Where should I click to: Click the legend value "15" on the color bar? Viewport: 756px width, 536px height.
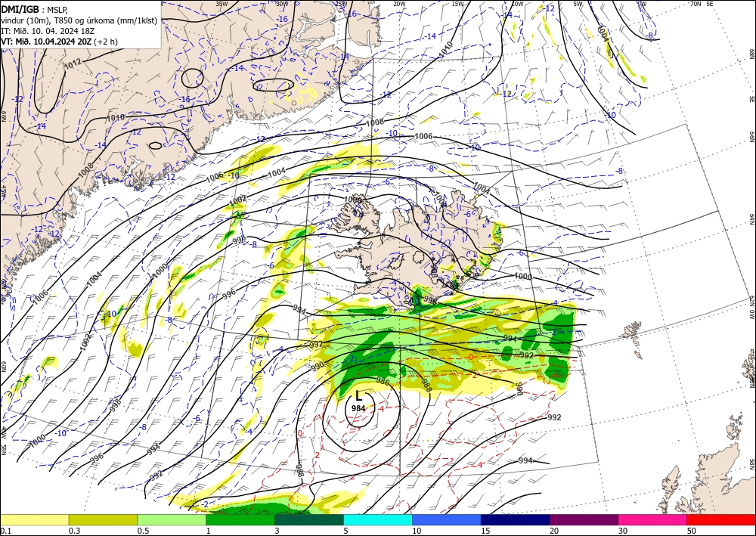[x=485, y=531]
